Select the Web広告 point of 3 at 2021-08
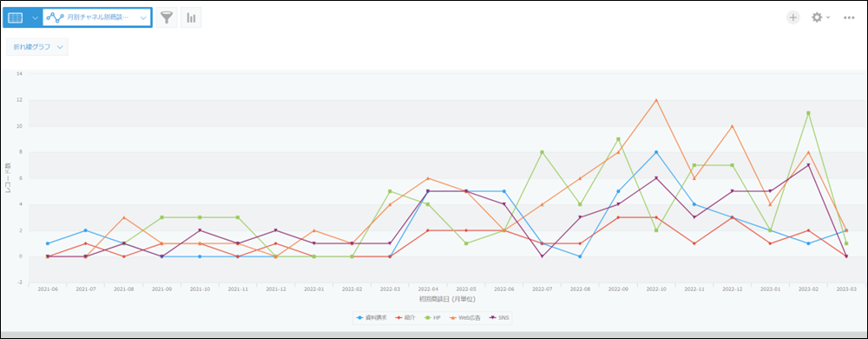The height and width of the screenshot is (339, 868). click(123, 217)
